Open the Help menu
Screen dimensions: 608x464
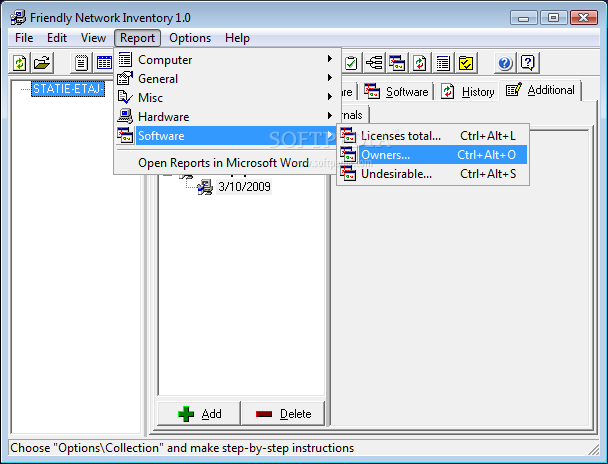tap(237, 38)
